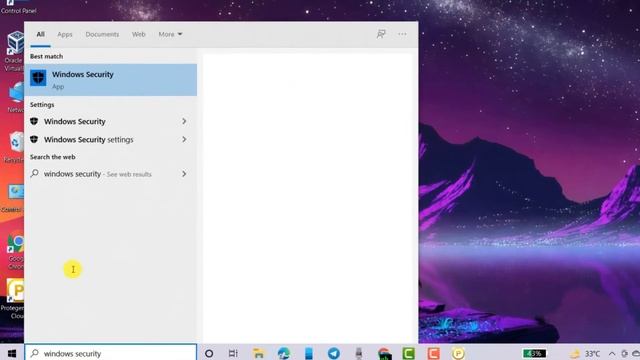
Task: Open Oracle VirtualBox desktop icon
Action: 14,51
